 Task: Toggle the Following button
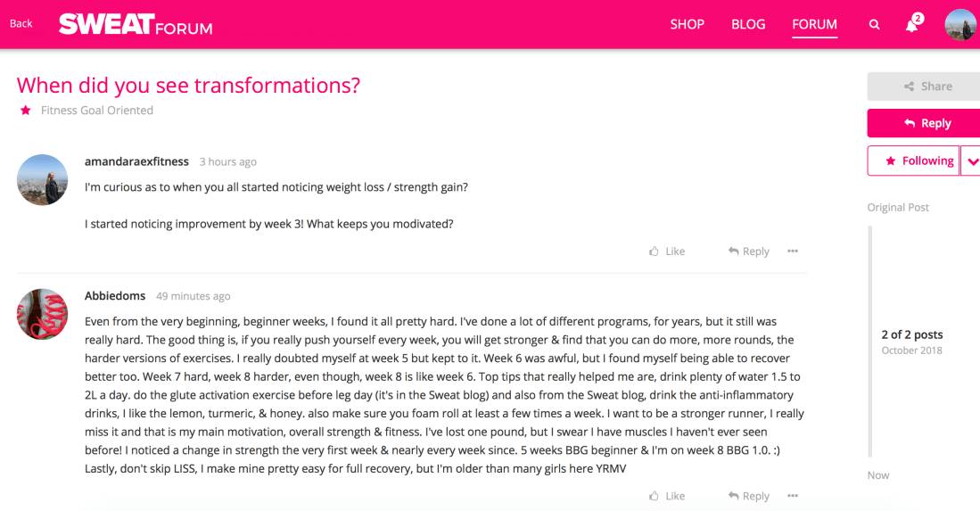(913, 161)
